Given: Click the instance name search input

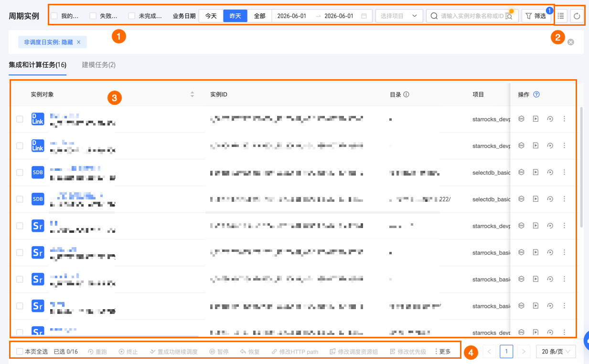Looking at the screenshot, I should click(472, 16).
